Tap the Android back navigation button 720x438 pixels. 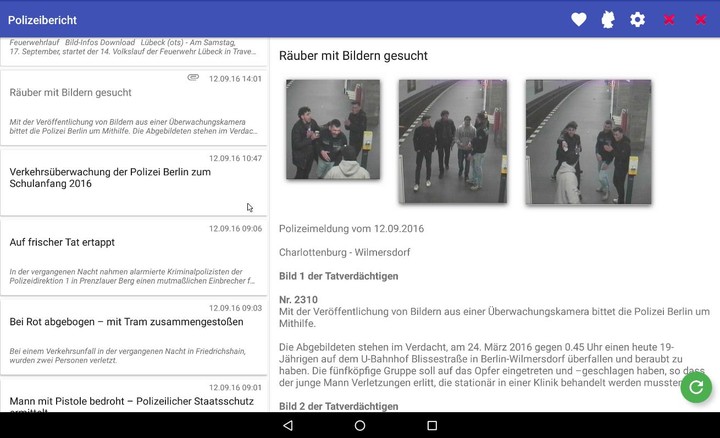288,425
